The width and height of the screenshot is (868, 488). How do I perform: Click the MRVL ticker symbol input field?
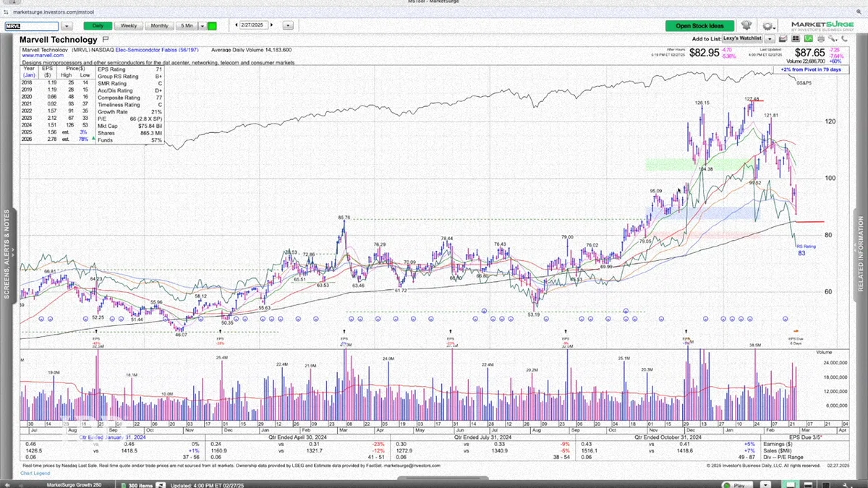point(32,25)
